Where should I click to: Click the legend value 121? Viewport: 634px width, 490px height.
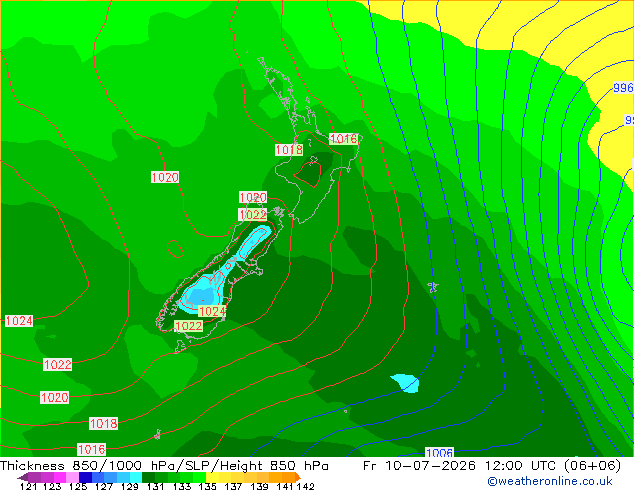click(28, 486)
